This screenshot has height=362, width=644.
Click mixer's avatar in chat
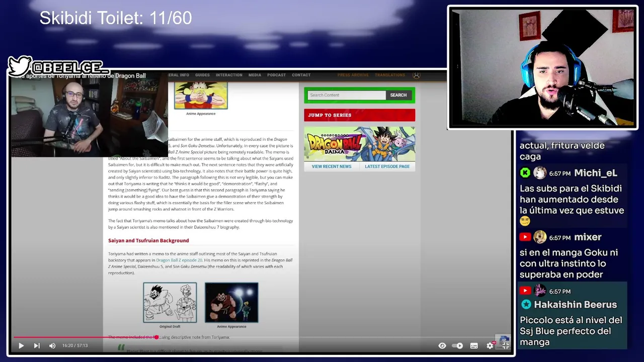point(540,237)
